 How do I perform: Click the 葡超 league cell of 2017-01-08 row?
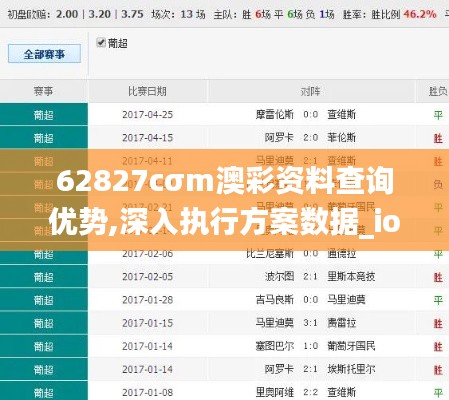44,392
